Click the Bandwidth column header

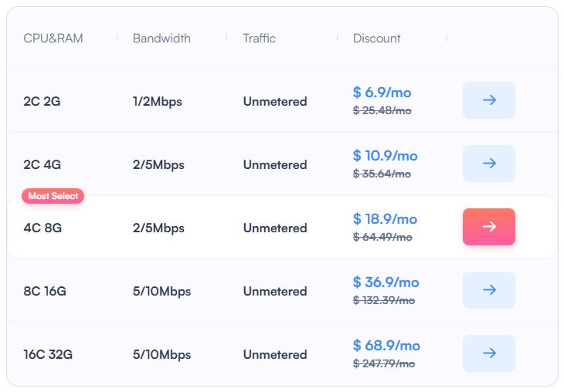[x=161, y=38]
